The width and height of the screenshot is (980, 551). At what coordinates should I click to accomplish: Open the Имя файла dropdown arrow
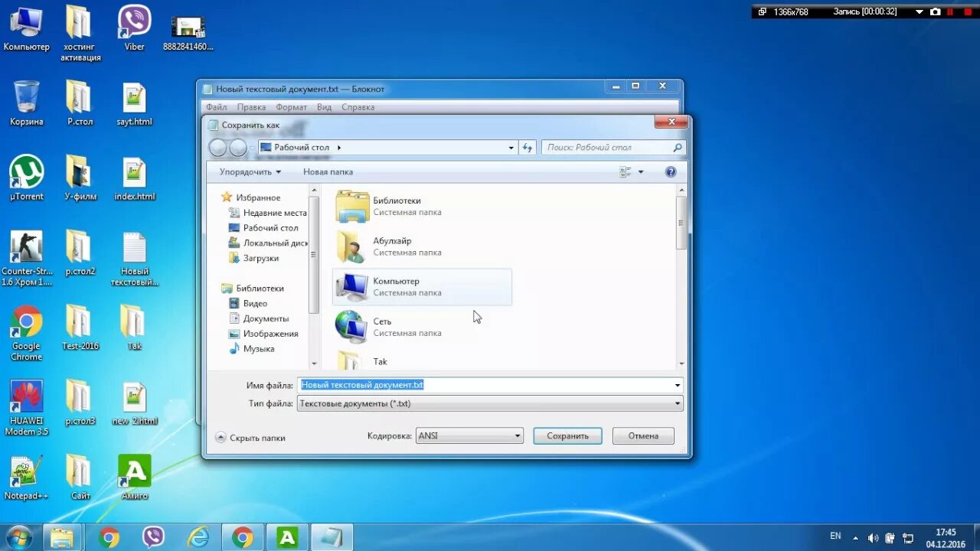click(x=678, y=385)
